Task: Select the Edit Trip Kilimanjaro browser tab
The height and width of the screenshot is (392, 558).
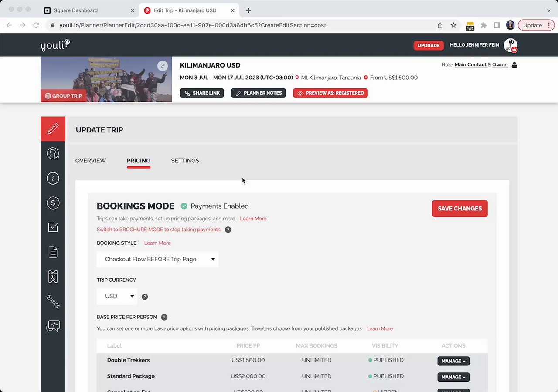Action: (189, 10)
